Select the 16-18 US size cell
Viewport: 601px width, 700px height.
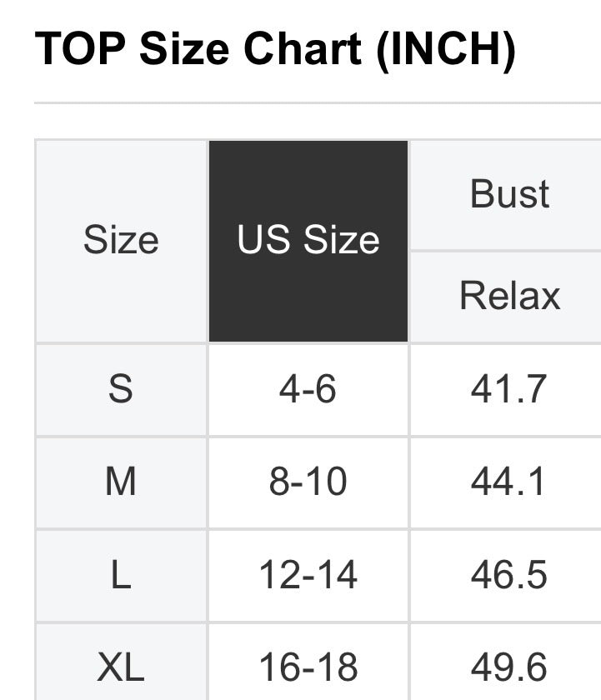(x=308, y=667)
